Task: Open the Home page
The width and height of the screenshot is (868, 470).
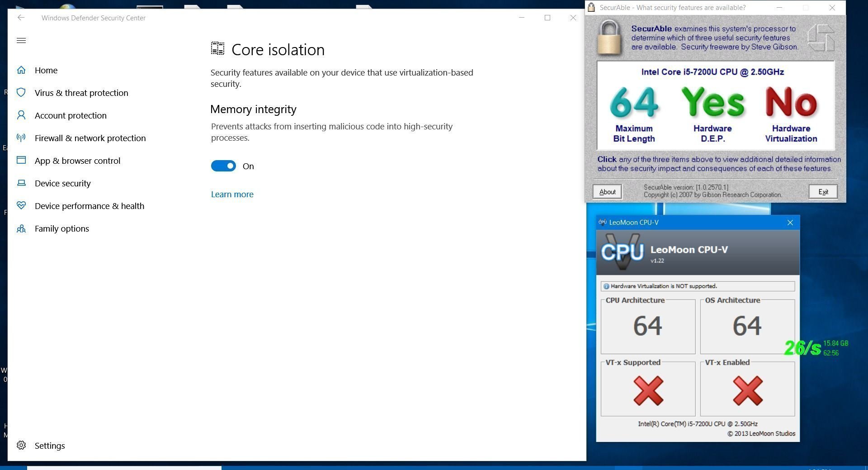Action: point(46,70)
